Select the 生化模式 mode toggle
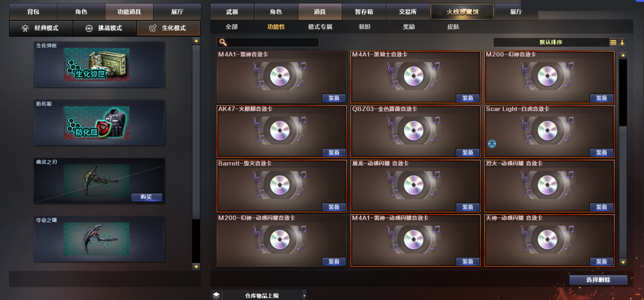This screenshot has width=644, height=300. point(169,28)
